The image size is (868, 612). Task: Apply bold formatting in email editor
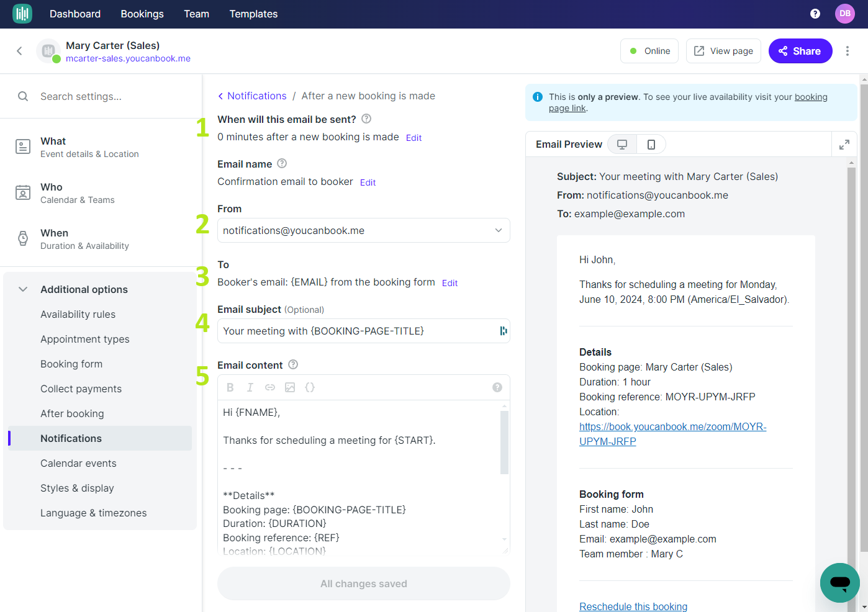[230, 387]
